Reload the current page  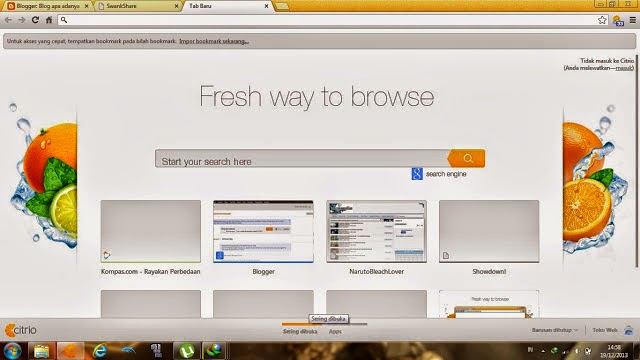(36, 20)
